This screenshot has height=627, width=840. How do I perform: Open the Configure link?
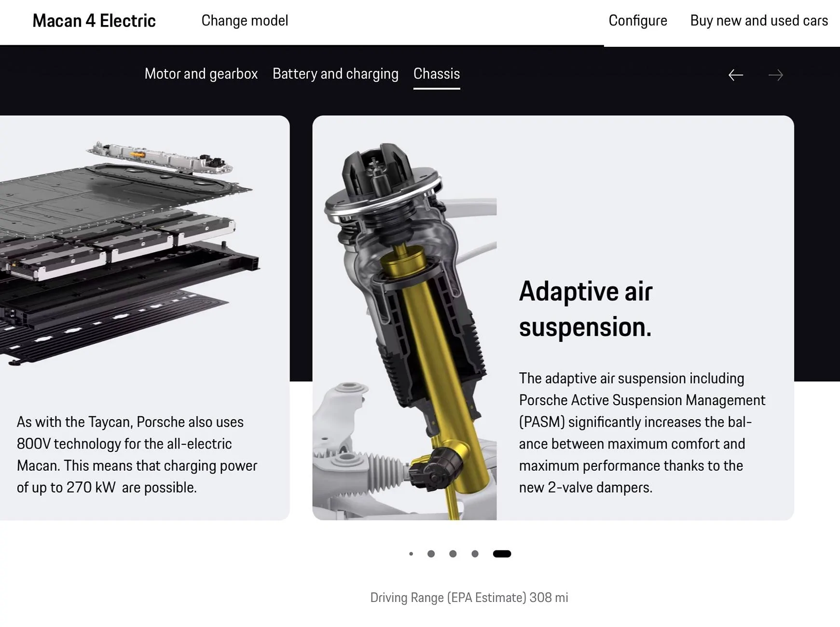[637, 21]
